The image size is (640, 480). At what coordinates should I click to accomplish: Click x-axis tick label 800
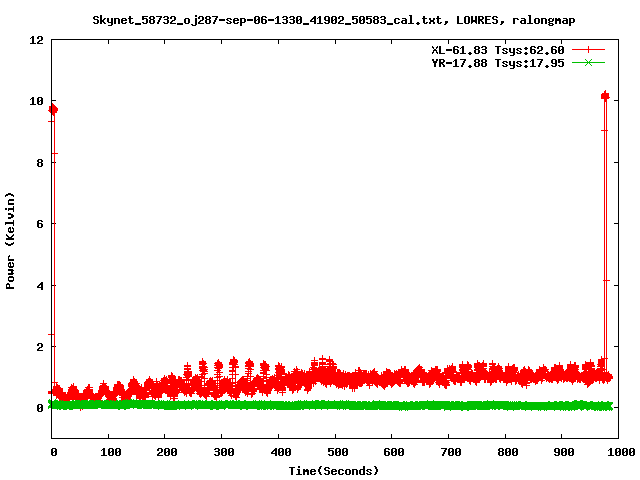point(507,452)
